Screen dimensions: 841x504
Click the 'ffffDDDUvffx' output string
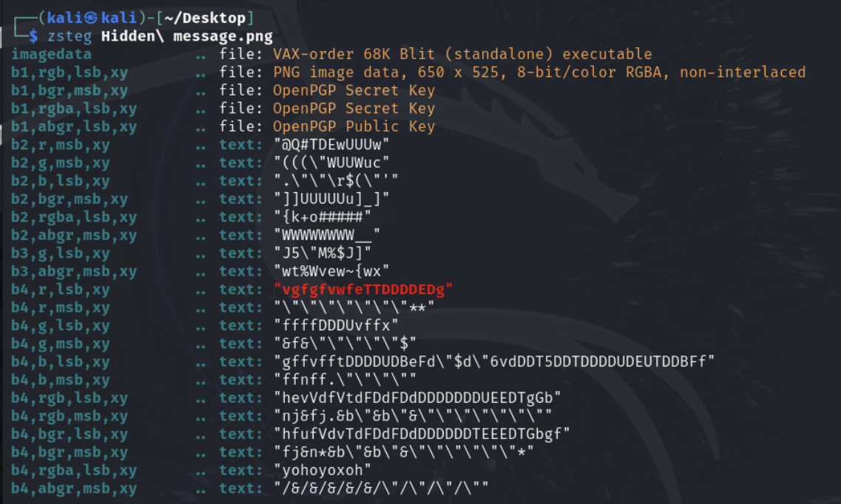336,326
